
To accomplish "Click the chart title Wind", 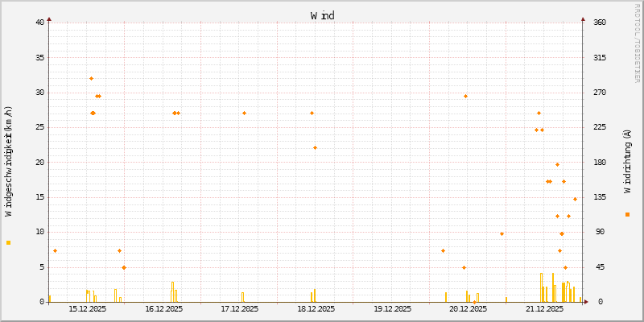I will 322,15.
